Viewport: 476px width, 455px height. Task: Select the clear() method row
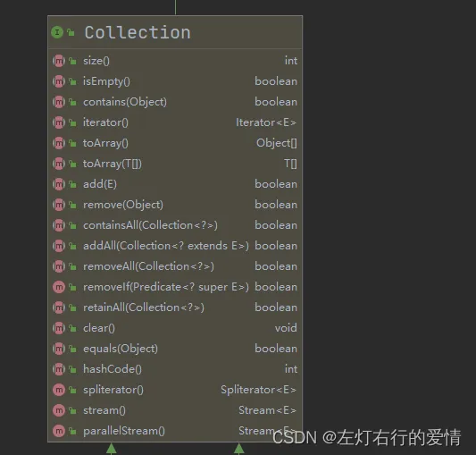click(x=175, y=328)
